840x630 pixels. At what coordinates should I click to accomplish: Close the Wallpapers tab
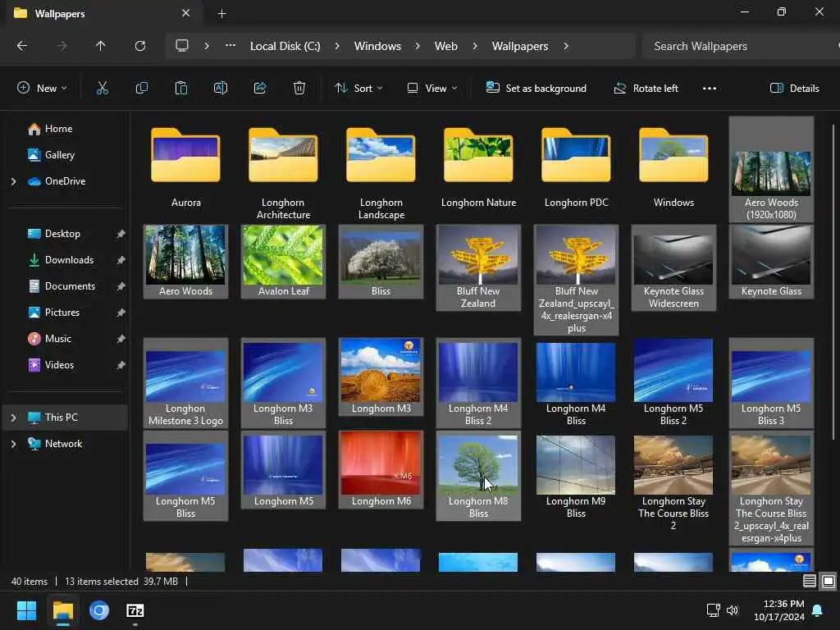point(186,13)
